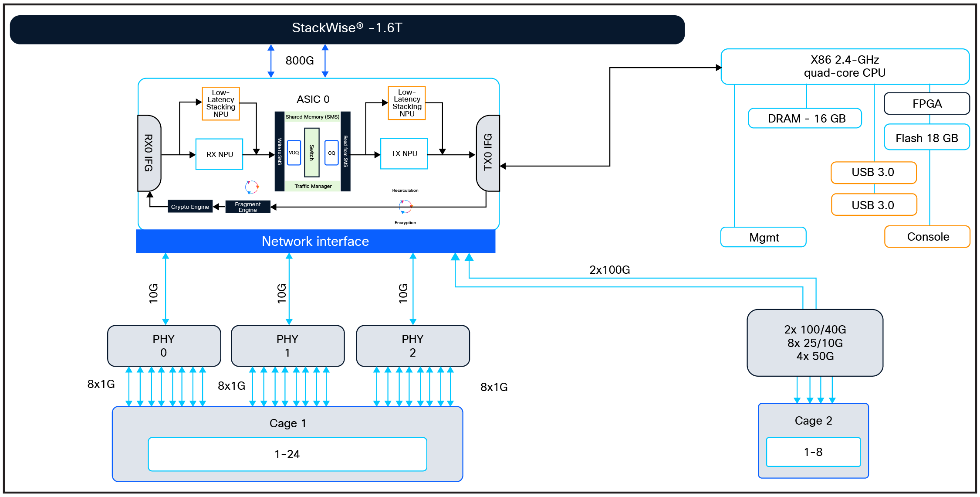This screenshot has width=980, height=497.
Task: Select the 1-24 port field in Cage 1
Action: click(x=287, y=453)
